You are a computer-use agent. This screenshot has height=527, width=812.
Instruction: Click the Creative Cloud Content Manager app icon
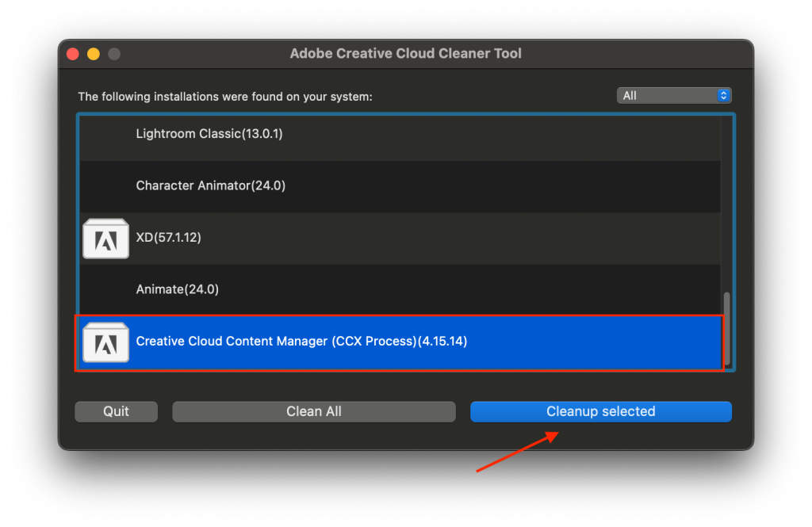[x=105, y=342]
